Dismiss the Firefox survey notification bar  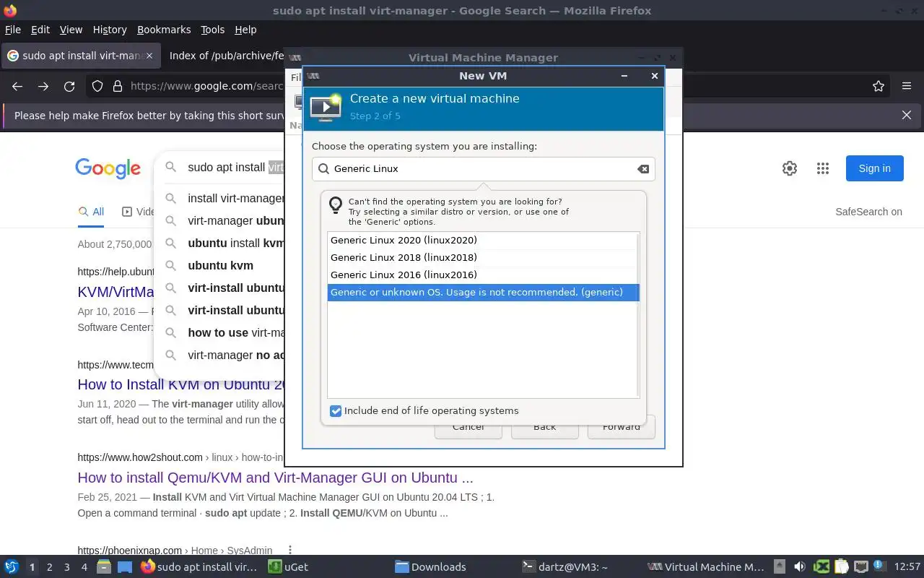point(907,115)
